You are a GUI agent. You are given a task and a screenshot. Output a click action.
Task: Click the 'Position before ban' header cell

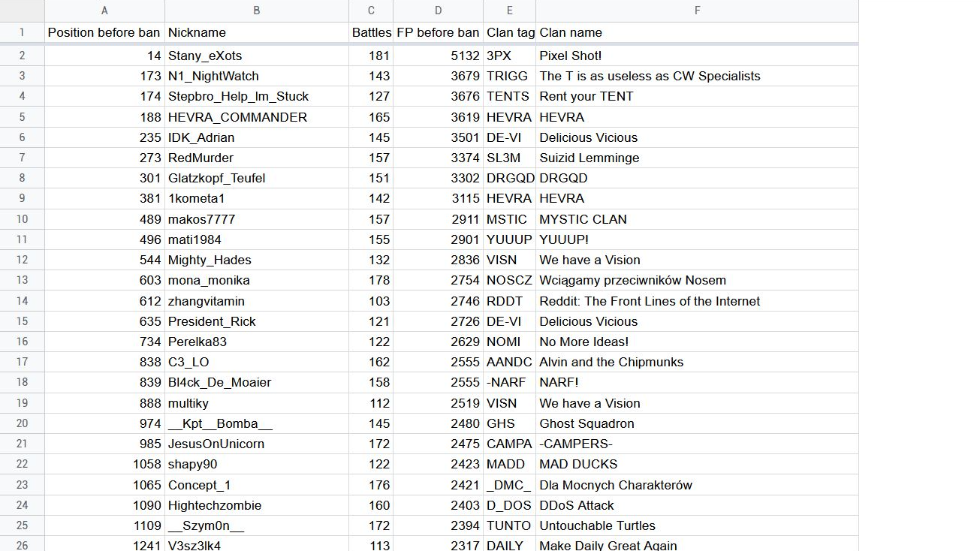104,32
